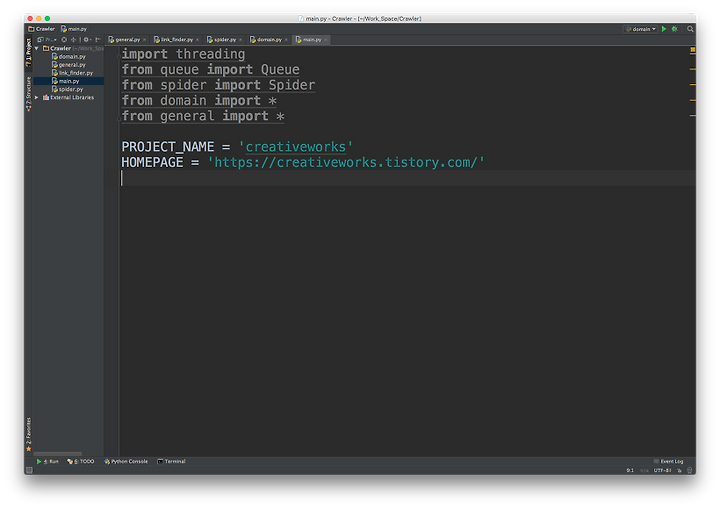Open link_finder.py in the project tree

[x=72, y=73]
